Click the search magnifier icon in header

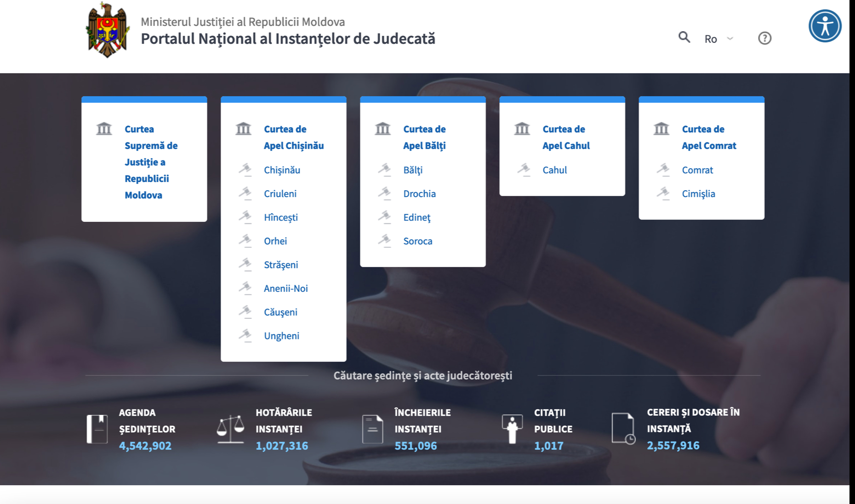684,37
